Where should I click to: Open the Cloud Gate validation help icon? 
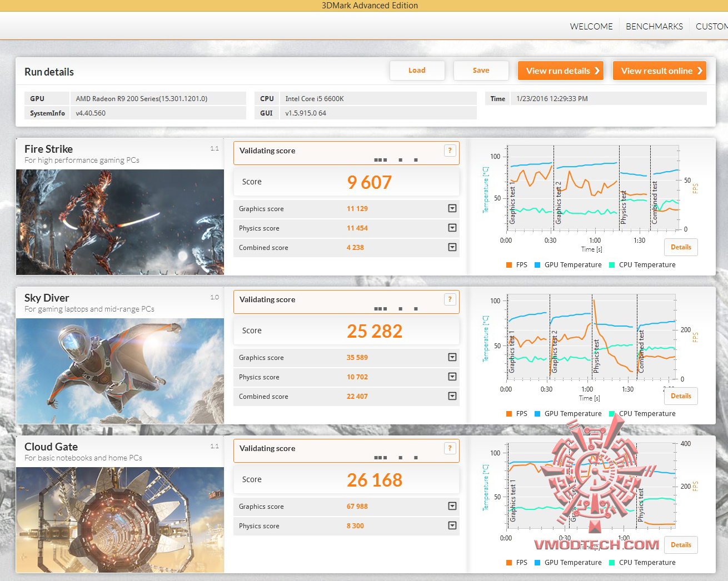tap(450, 448)
